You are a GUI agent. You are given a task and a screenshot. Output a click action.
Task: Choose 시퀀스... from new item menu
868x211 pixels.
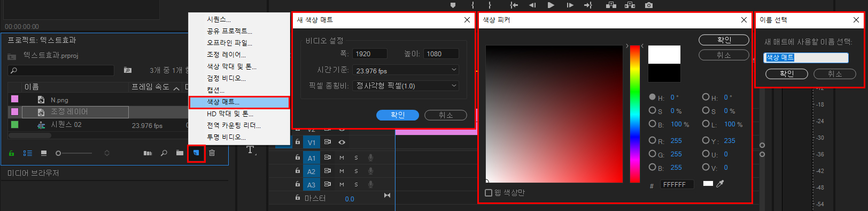point(219,19)
